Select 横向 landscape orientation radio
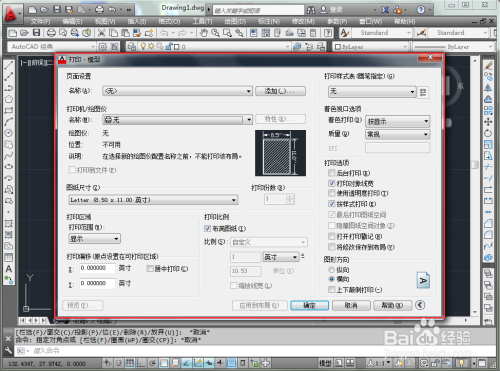Viewport: 500px width, 371px height. 331,279
